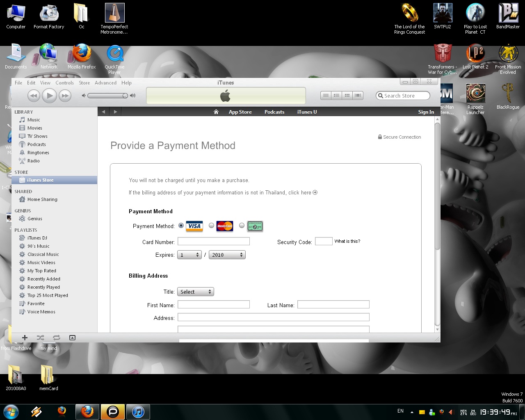Open the Mozilla Firefox desktop icon
Image resolution: width=525 pixels, height=420 pixels.
tap(82, 56)
